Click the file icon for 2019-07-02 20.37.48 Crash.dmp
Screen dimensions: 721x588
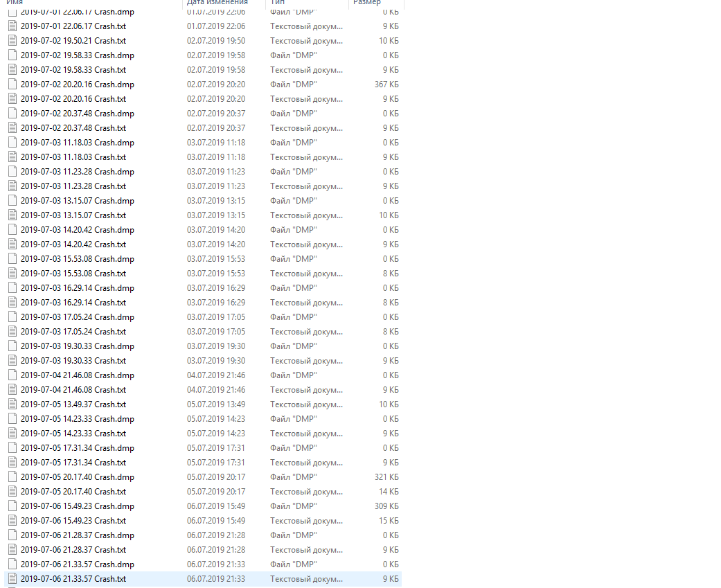pos(12,114)
